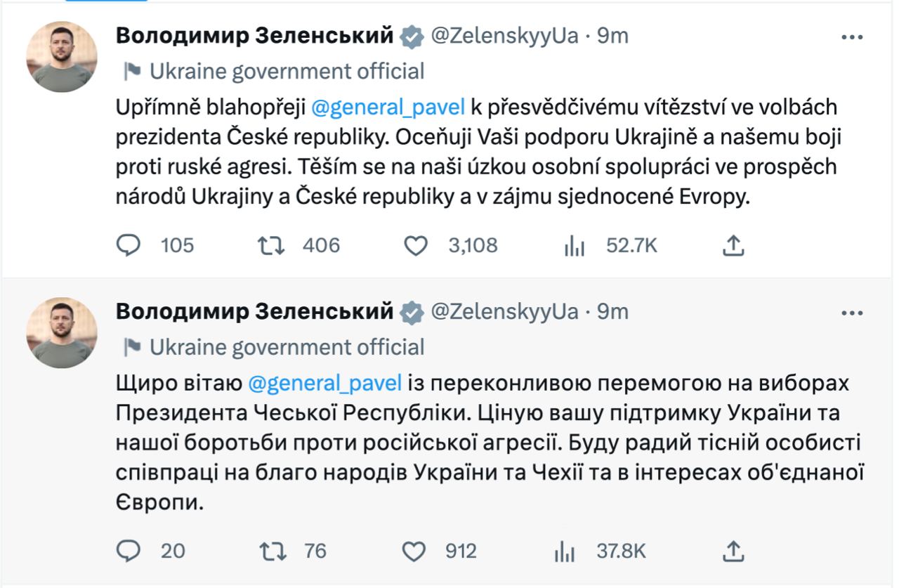The width and height of the screenshot is (899, 588).
Task: Like the tweet with 912 likes
Action: click(x=416, y=551)
